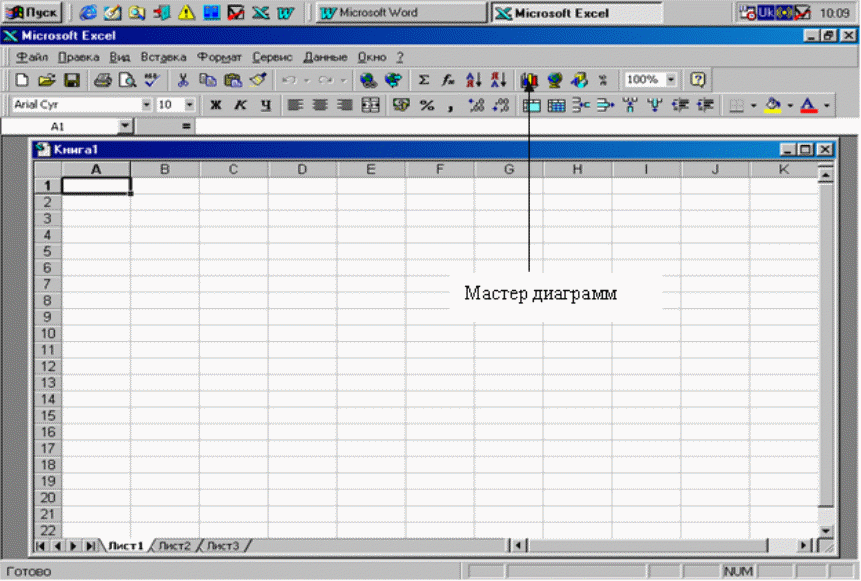Open the font size 10 dropdown
This screenshot has height=581, width=861.
(x=189, y=105)
